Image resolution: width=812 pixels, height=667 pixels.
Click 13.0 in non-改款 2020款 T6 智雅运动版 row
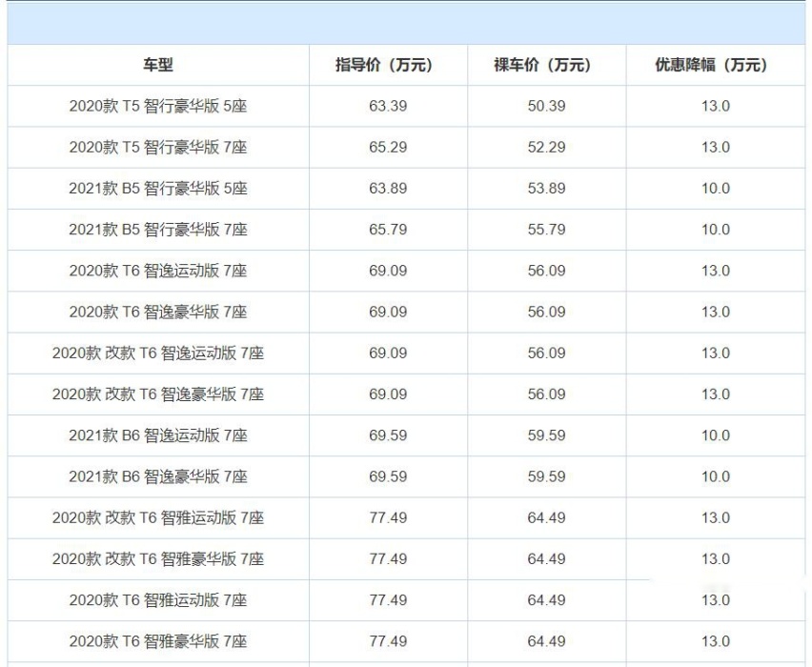pyautogui.click(x=716, y=600)
